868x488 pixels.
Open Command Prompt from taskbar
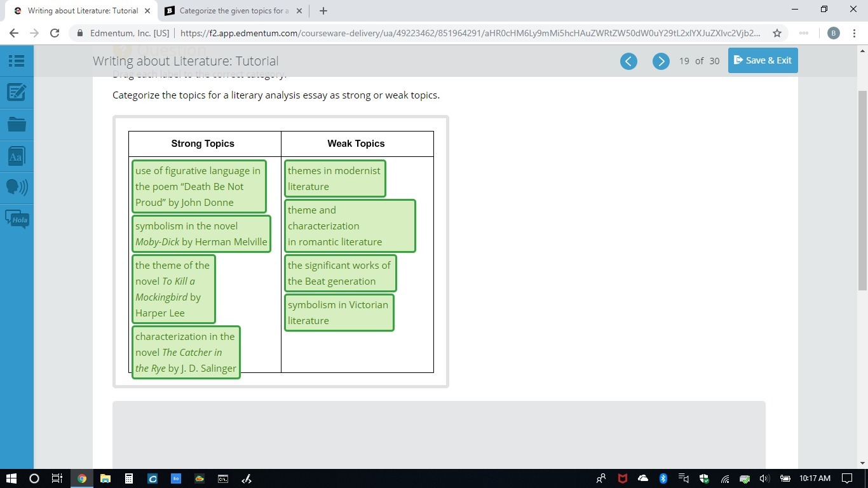223,478
